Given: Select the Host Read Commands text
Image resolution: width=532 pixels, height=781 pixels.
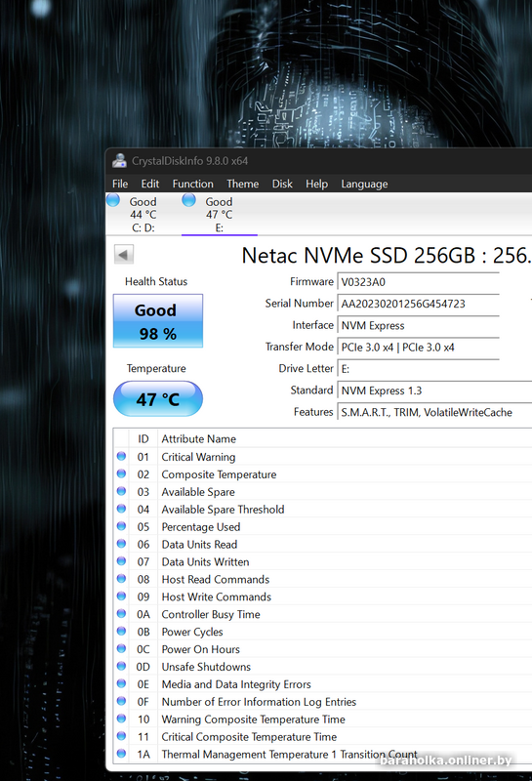Looking at the screenshot, I should 215,579.
